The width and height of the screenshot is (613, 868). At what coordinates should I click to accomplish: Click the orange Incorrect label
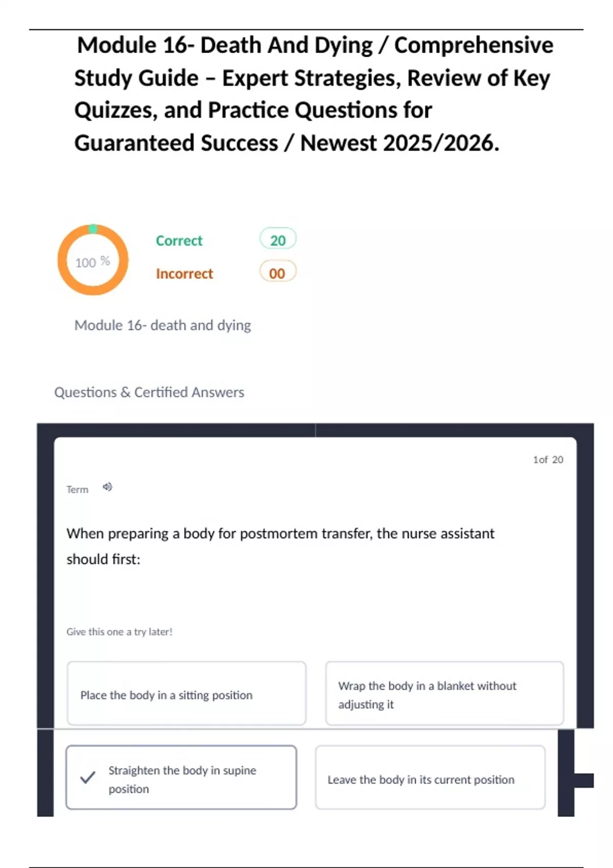pyautogui.click(x=184, y=274)
